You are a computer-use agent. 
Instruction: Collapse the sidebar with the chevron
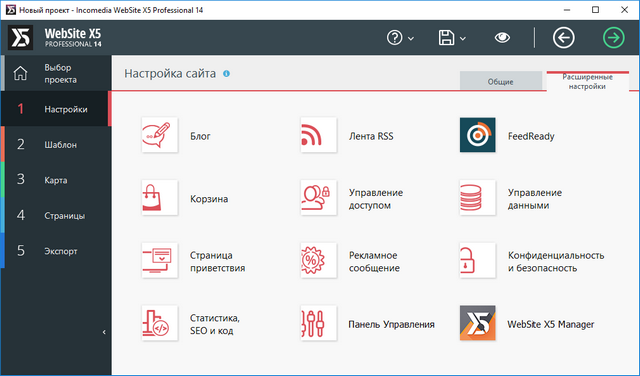[104, 332]
